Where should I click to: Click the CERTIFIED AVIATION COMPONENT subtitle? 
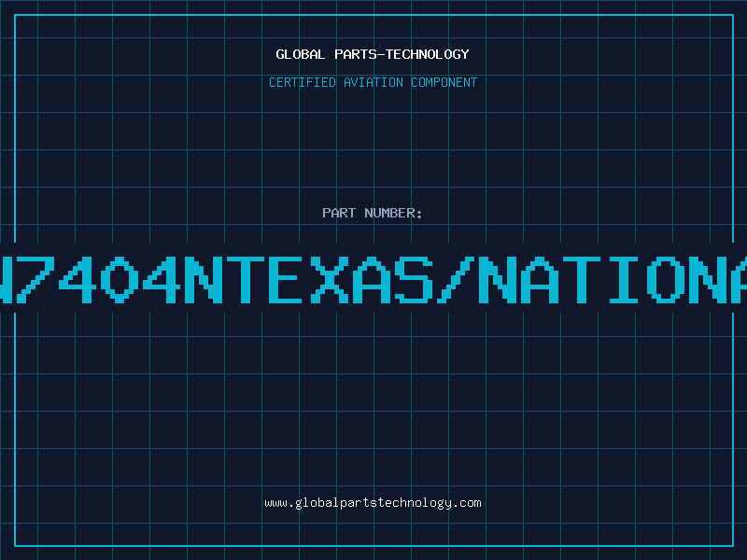click(x=373, y=82)
